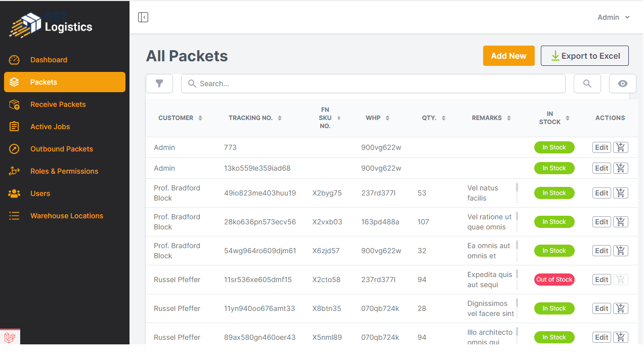Click the Laravel debug icon at bottom left

click(10, 337)
